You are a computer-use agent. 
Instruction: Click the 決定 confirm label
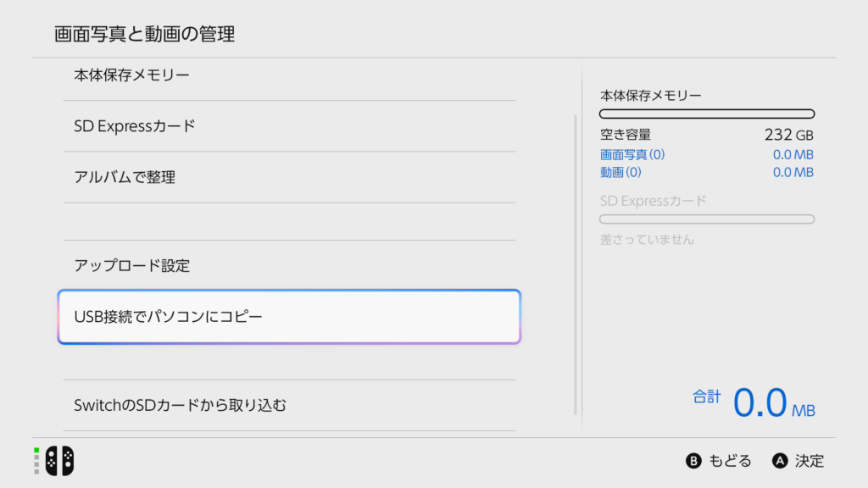click(810, 461)
